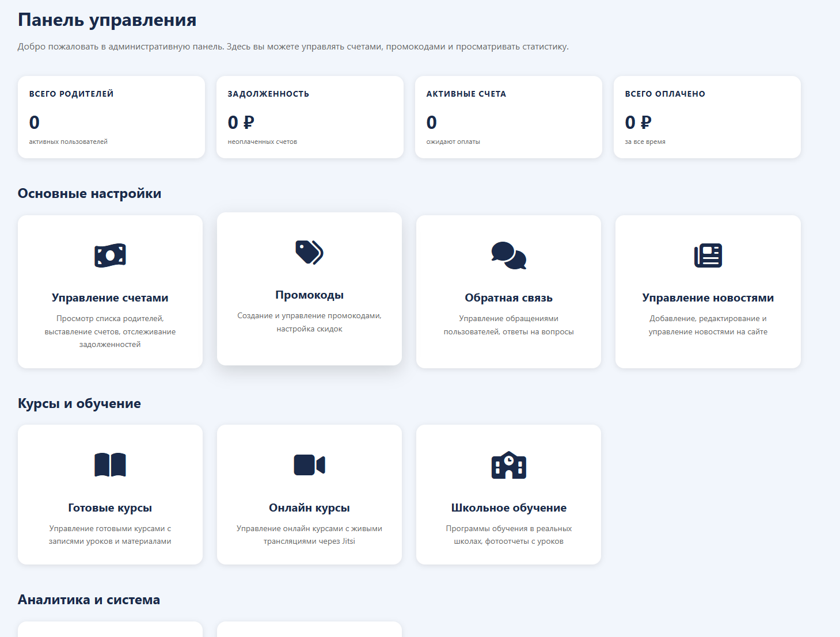
Task: Click the Добро пожаловать welcome paragraph
Action: point(293,47)
